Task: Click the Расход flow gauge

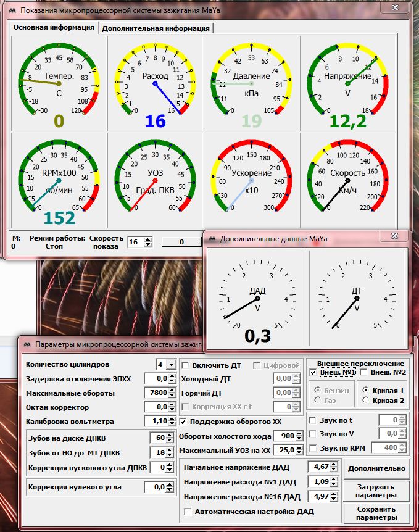Action: [155, 82]
